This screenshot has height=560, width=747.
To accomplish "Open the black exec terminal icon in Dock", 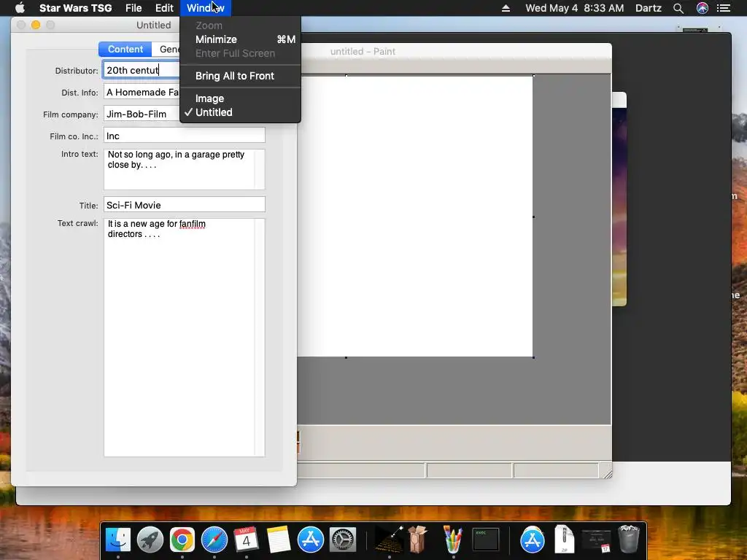I will coord(485,540).
